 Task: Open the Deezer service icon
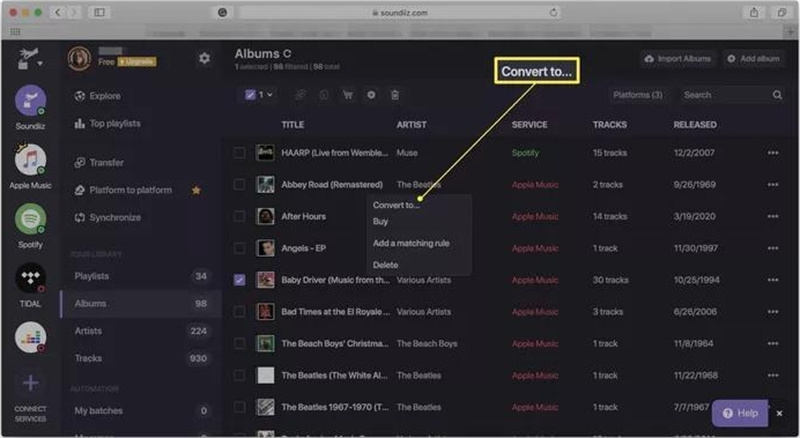click(x=30, y=337)
